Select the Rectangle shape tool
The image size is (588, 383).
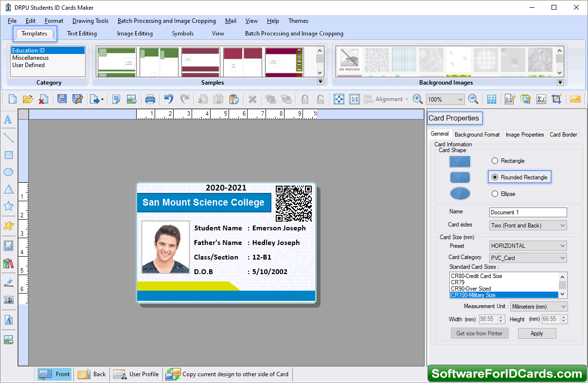point(8,155)
